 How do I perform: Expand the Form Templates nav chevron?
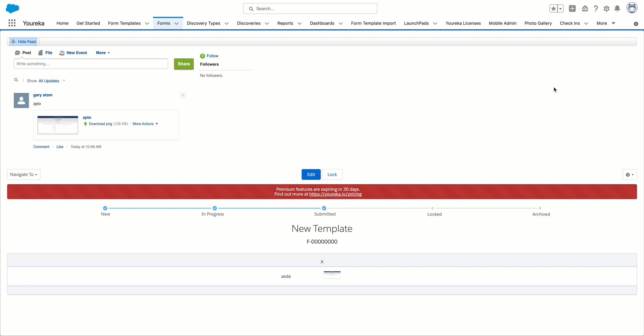(147, 23)
